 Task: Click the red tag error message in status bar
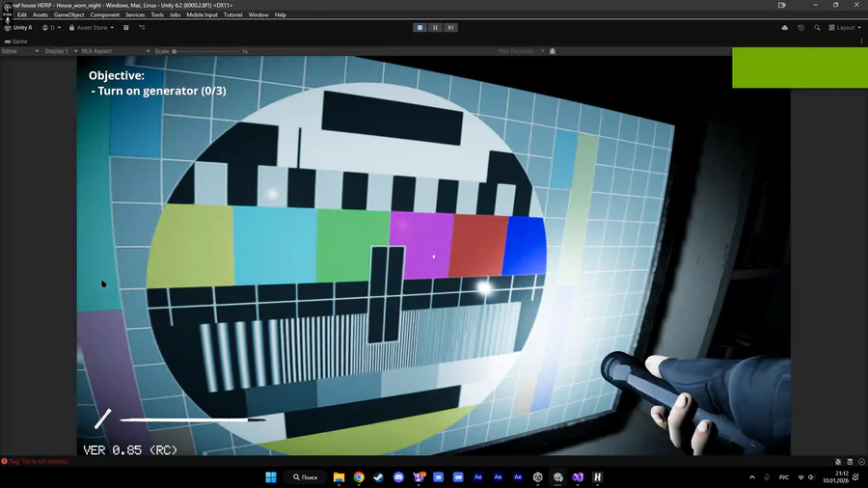35,461
